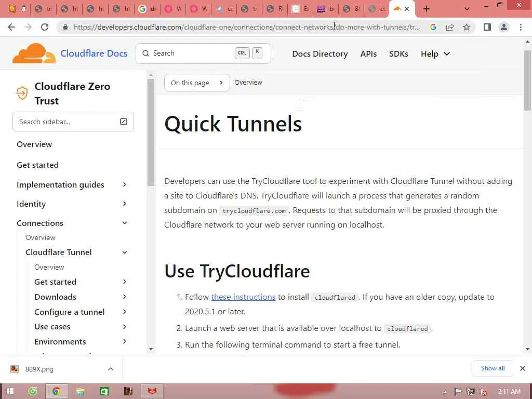Expand Get started under Cloudflare Tunnel

pyautogui.click(x=125, y=282)
